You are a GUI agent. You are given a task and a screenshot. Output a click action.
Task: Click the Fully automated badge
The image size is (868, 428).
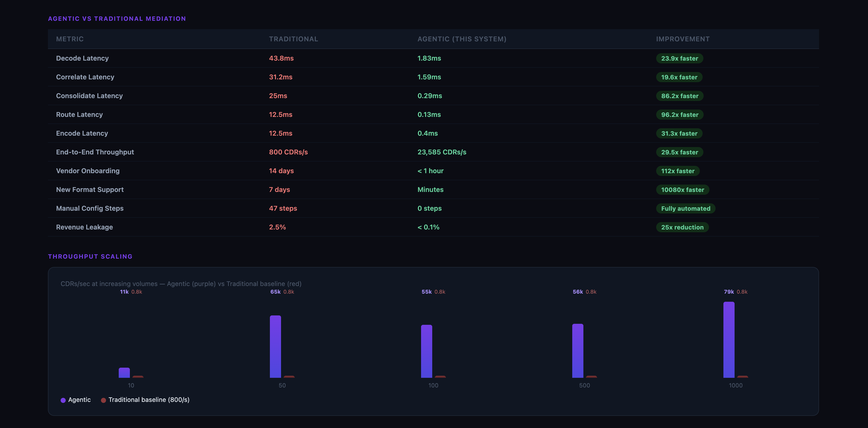685,208
